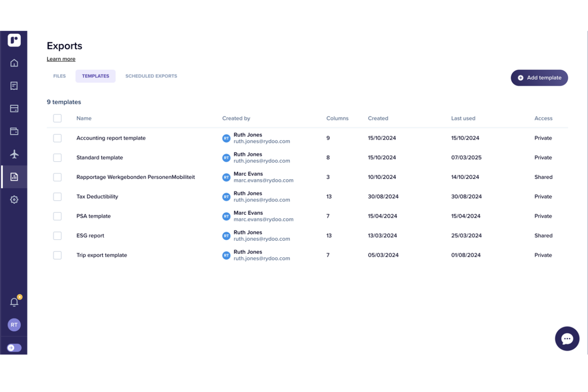Select the Tax Deductibility template checkbox
This screenshot has height=392, width=588.
[57, 196]
